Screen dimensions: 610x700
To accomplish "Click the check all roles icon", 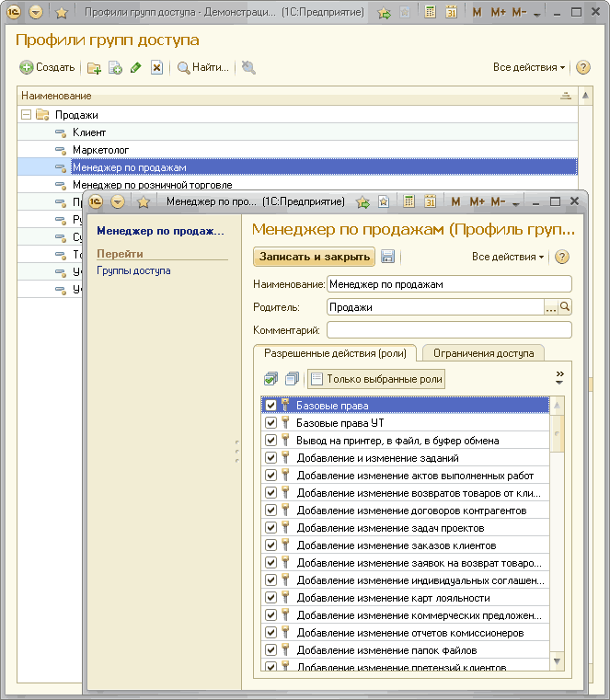I will click(x=270, y=378).
